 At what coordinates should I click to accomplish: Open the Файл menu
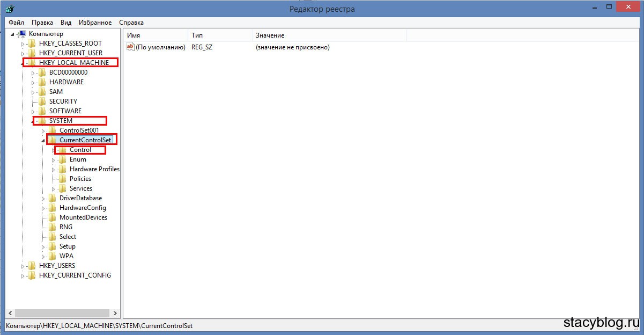point(16,23)
